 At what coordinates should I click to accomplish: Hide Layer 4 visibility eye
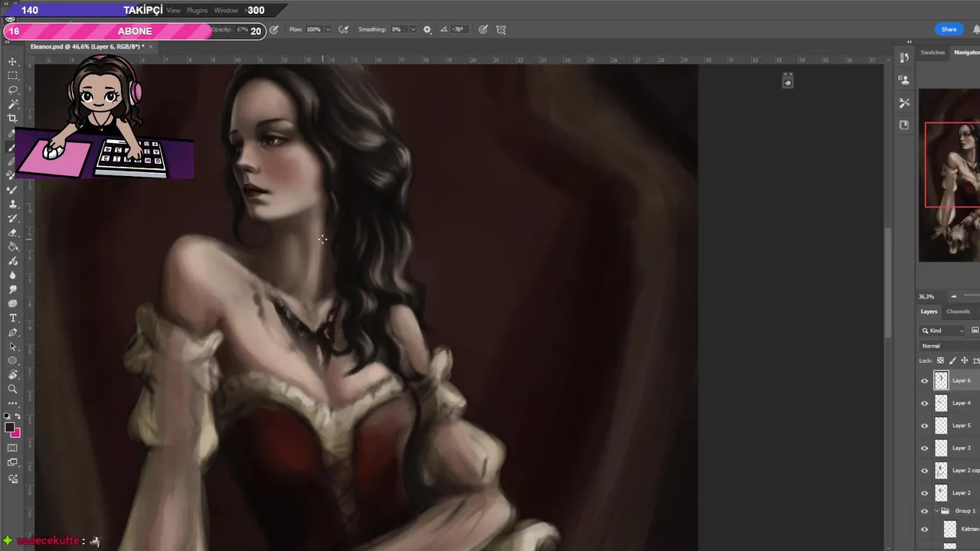coord(924,403)
